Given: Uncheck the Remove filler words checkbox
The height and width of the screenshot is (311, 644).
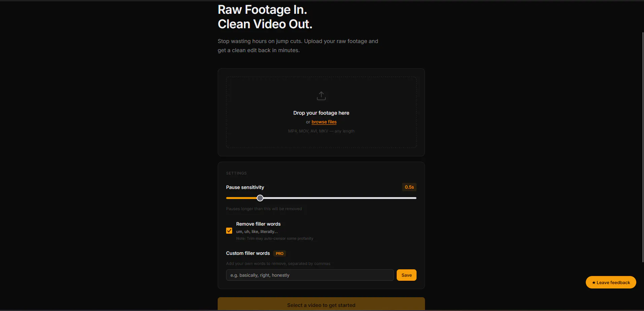Looking at the screenshot, I should (x=229, y=231).
